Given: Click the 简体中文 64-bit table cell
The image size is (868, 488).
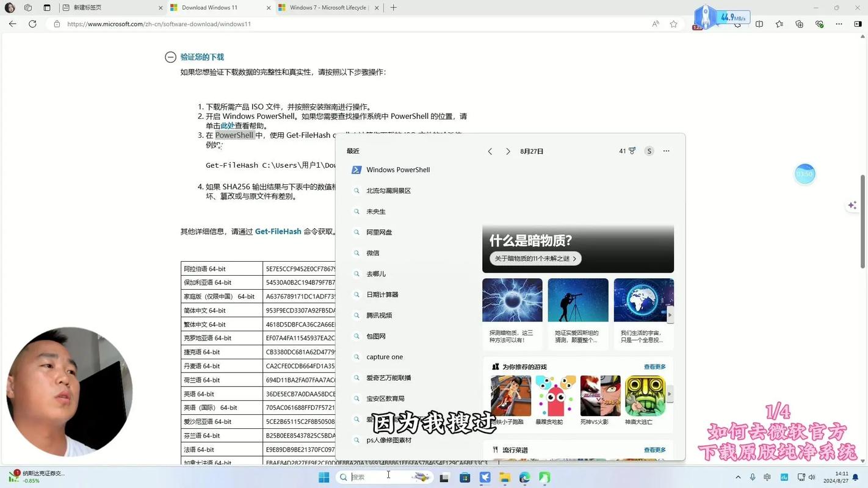Looking at the screenshot, I should [222, 310].
